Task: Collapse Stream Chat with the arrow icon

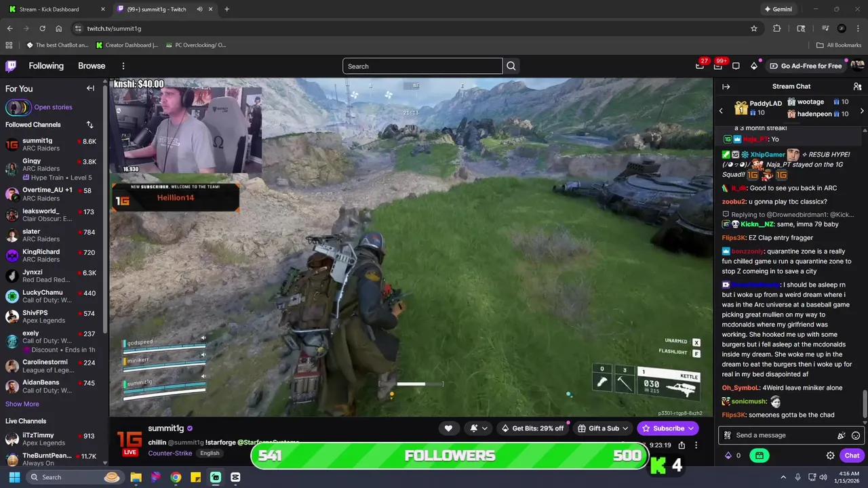Action: 726,87
